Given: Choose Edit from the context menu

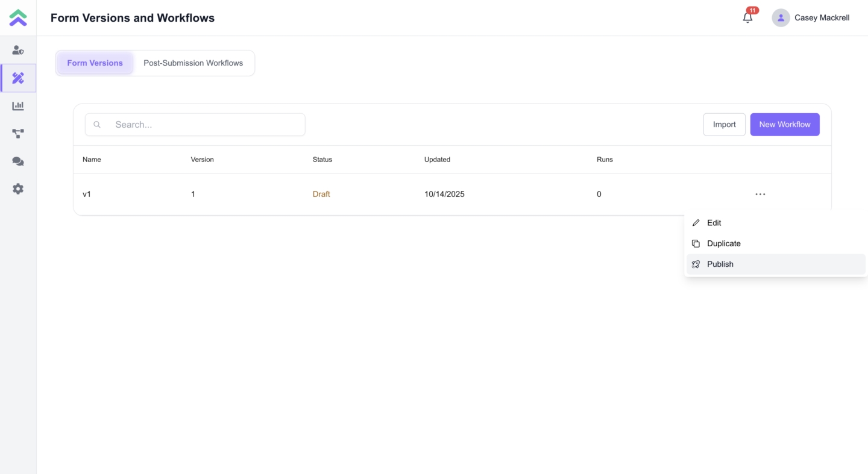Looking at the screenshot, I should [x=714, y=223].
